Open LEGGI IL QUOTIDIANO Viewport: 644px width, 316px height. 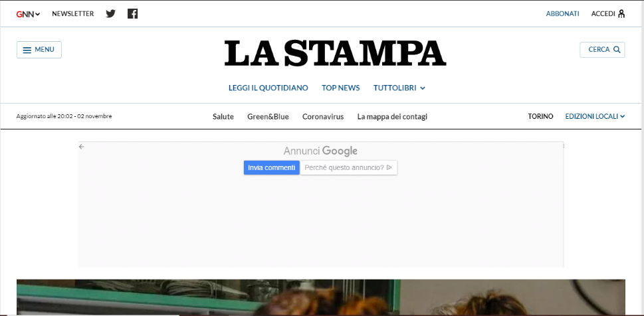click(268, 88)
